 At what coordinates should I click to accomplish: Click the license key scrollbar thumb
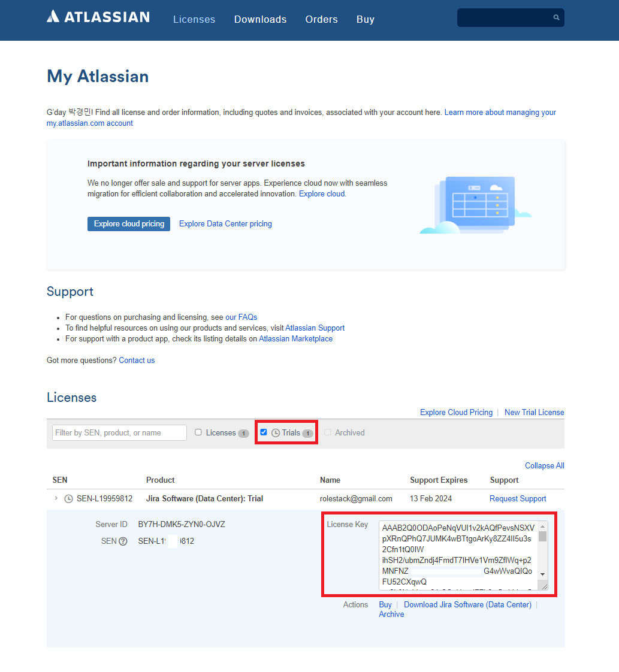(542, 537)
